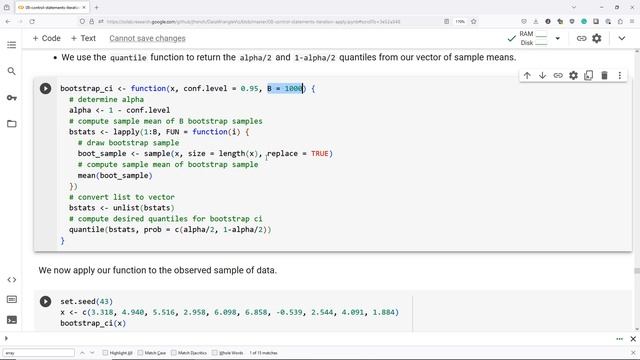This screenshot has height=360, width=640.
Task: Close the find bar
Action: coord(633,353)
